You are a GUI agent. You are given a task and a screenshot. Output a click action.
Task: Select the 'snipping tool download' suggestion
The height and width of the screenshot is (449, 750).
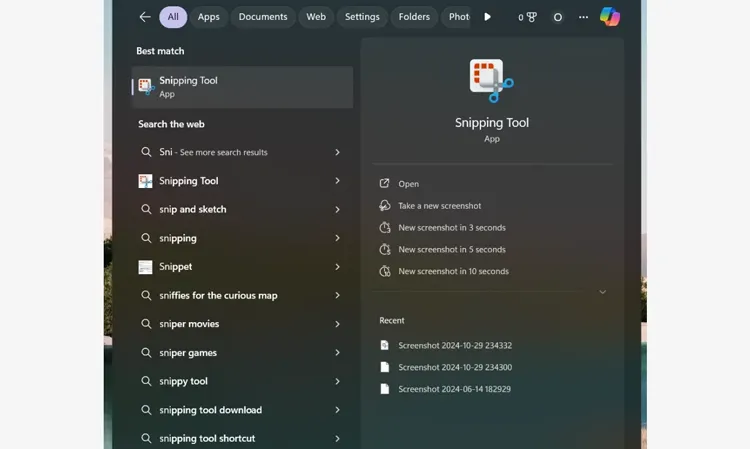click(243, 410)
